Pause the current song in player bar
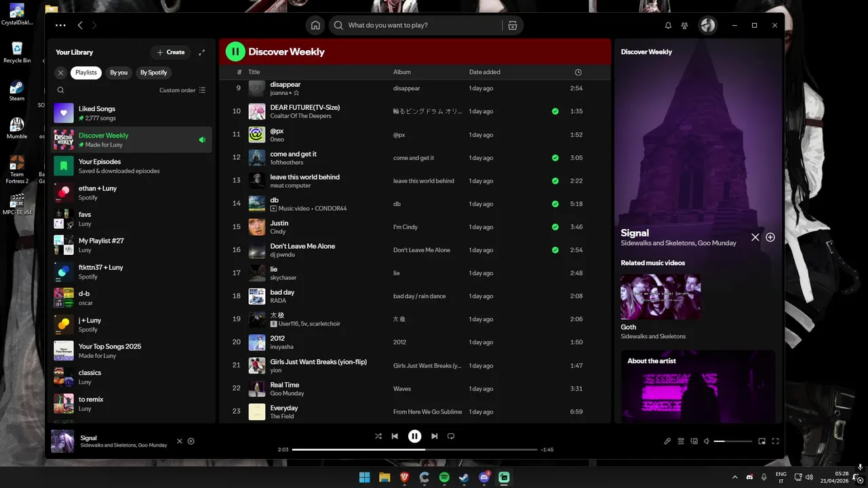The height and width of the screenshot is (488, 868). [x=414, y=436]
